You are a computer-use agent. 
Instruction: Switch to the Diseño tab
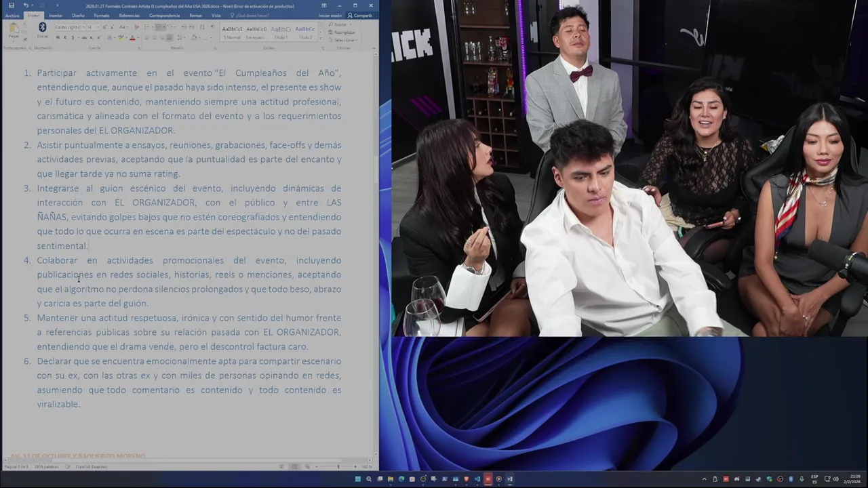click(78, 16)
